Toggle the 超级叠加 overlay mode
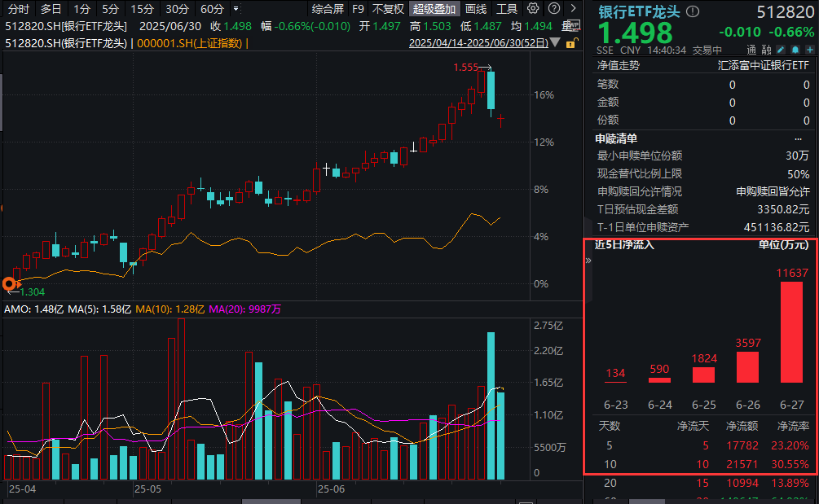Screen dimensions: 819x504 [x=434, y=9]
